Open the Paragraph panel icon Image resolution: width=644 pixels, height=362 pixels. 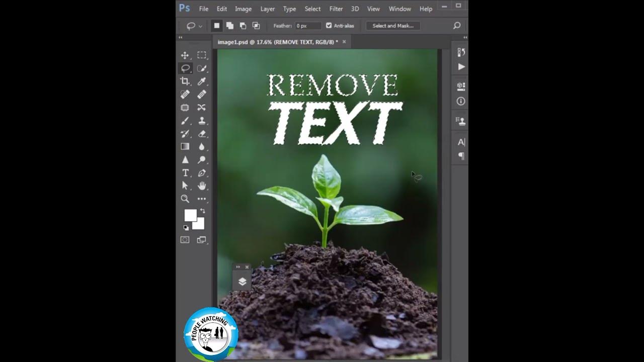click(461, 156)
